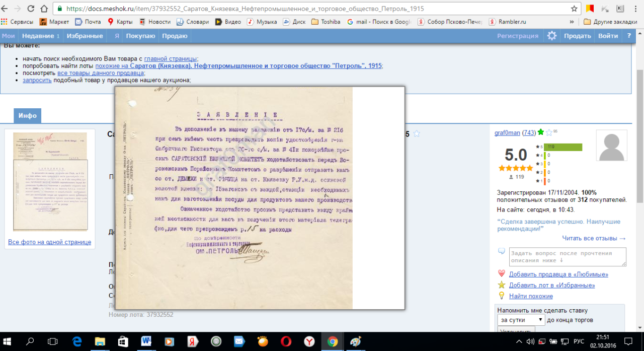Open the Диск bookmark
This screenshot has height=351, width=644.
pyautogui.click(x=294, y=22)
